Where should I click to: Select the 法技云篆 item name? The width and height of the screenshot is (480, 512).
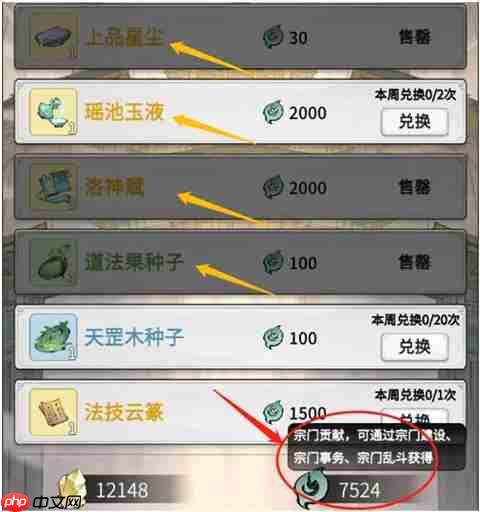pyautogui.click(x=124, y=412)
